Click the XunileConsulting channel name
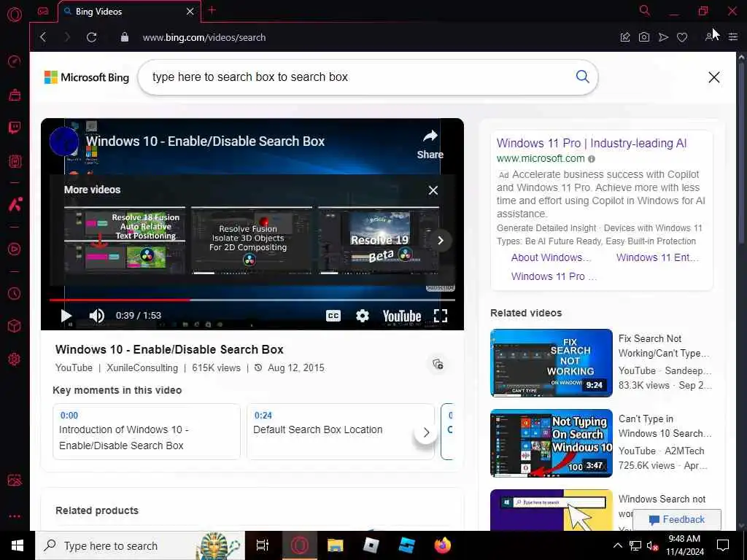 (x=142, y=367)
